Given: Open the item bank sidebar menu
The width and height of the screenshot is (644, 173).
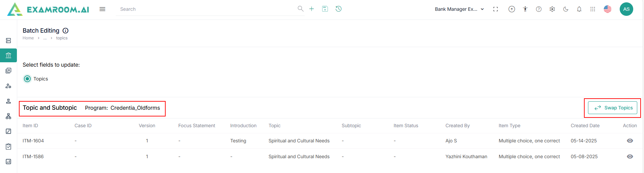Looking at the screenshot, I should pyautogui.click(x=8, y=55).
